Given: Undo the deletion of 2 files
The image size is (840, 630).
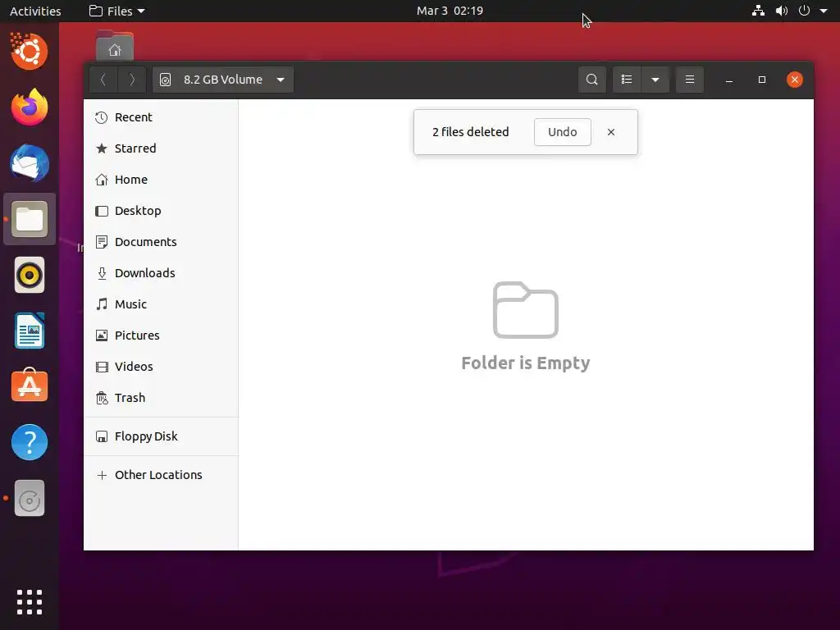Looking at the screenshot, I should pos(563,132).
